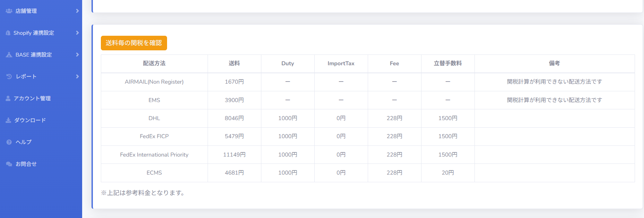
Task: Select the FedEx International Priority row
Action: click(x=368, y=155)
